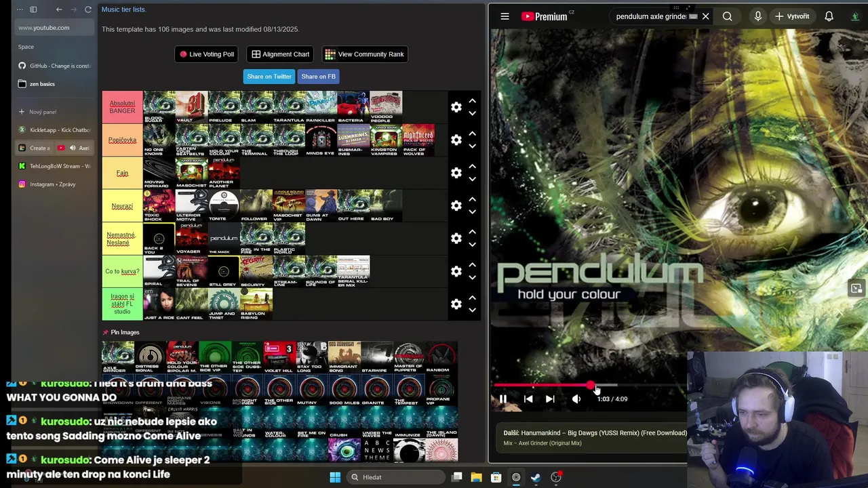Viewport: 868px width, 488px height.
Task: Open File Explorer from the taskbar
Action: pos(476,477)
